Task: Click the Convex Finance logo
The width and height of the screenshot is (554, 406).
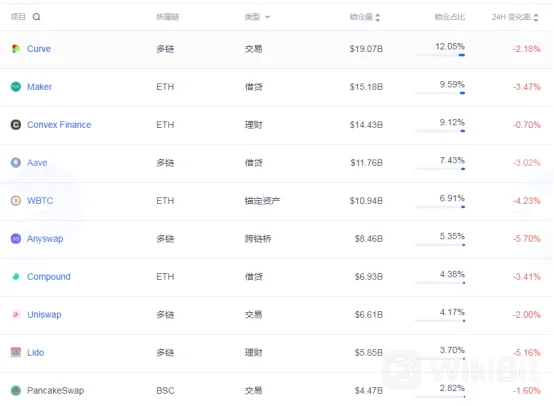Action: pyautogui.click(x=16, y=125)
